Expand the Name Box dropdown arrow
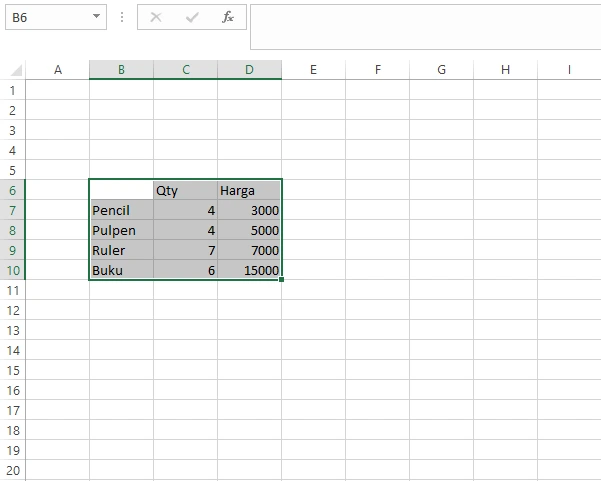Screen dimensions: 601x481 (97, 16)
